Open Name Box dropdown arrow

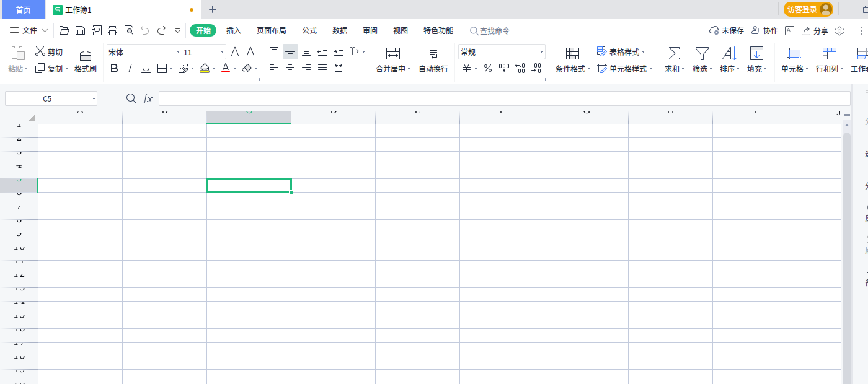[94, 98]
